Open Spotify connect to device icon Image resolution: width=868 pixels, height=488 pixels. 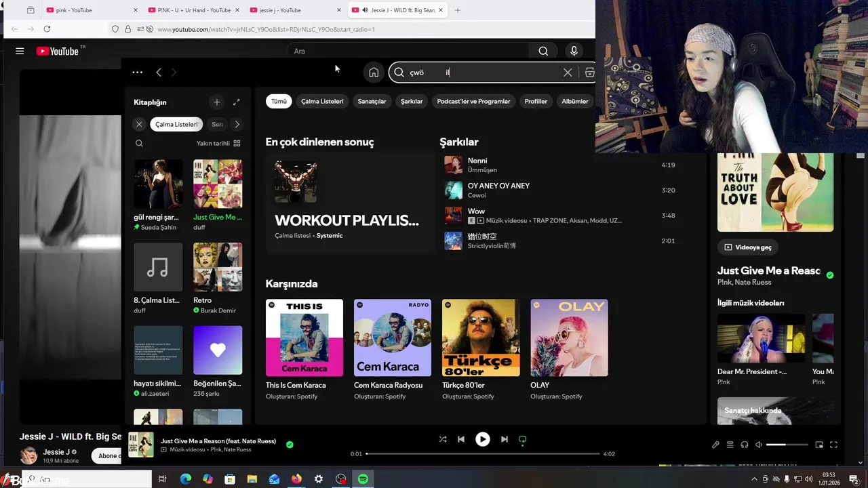[745, 445]
